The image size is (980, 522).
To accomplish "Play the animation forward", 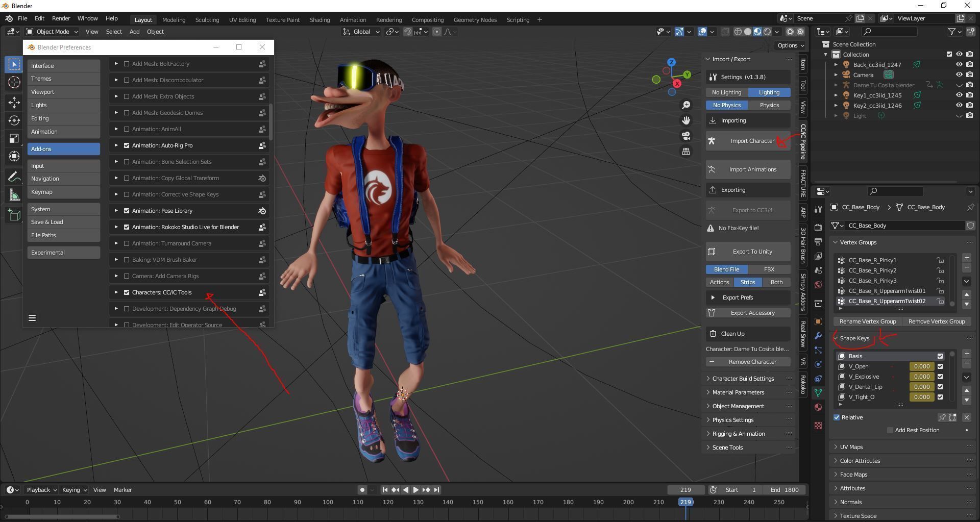I will coord(416,490).
